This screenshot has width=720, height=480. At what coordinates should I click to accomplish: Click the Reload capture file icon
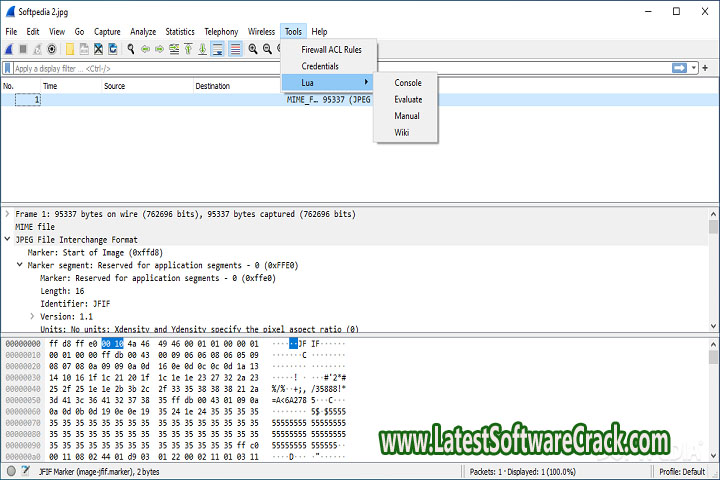pyautogui.click(x=112, y=49)
